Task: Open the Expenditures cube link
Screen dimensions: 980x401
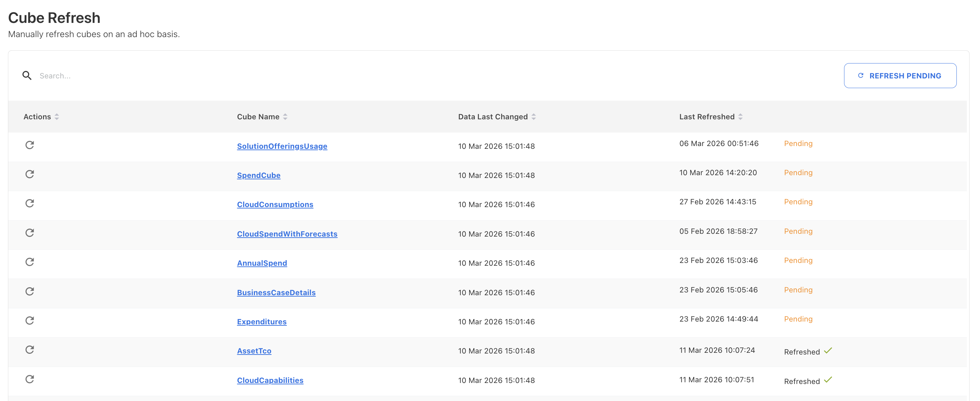Action: (x=261, y=322)
